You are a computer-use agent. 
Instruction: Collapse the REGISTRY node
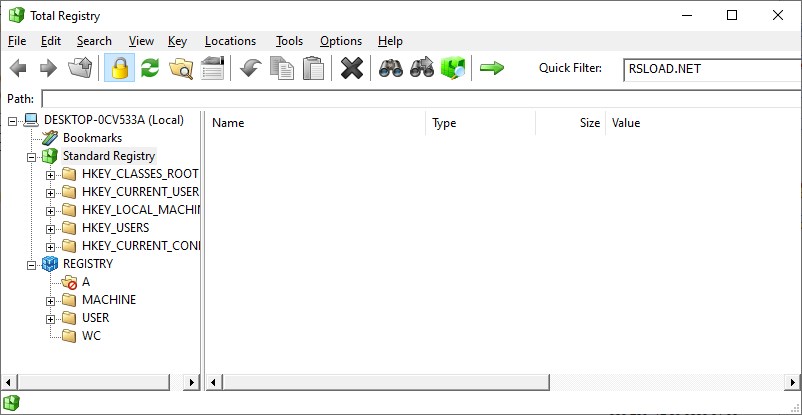[x=32, y=265]
